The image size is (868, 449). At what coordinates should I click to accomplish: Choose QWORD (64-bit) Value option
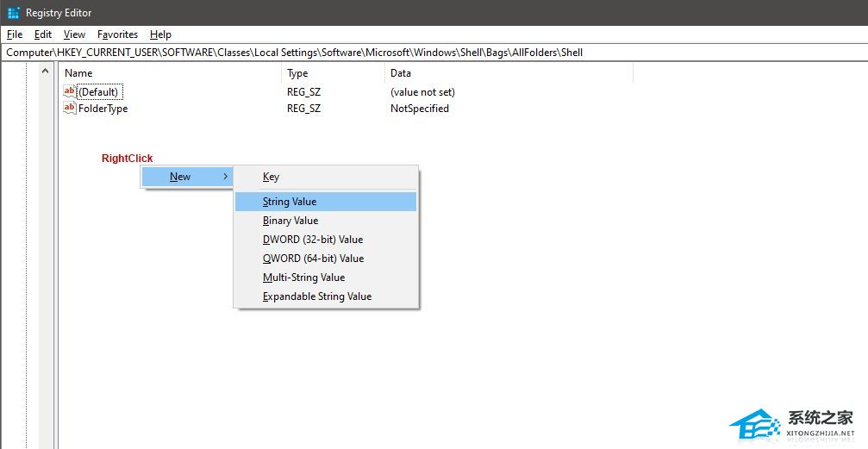(x=326, y=258)
